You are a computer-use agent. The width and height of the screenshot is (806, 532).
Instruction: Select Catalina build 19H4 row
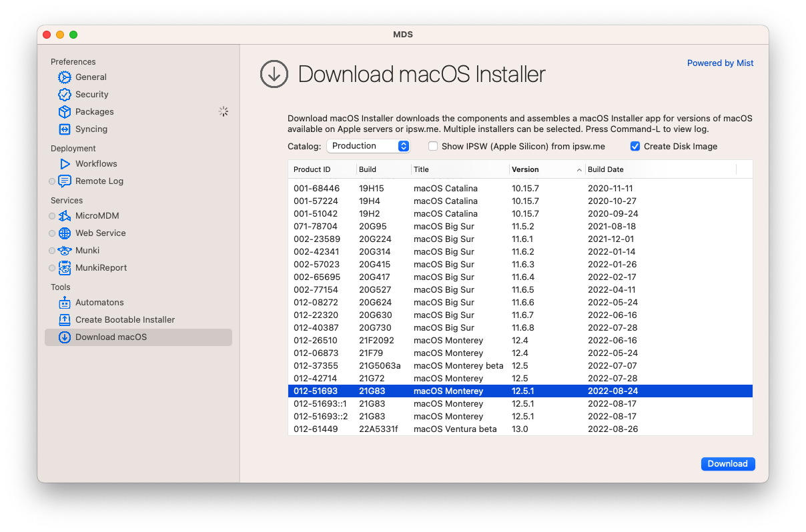coord(520,201)
